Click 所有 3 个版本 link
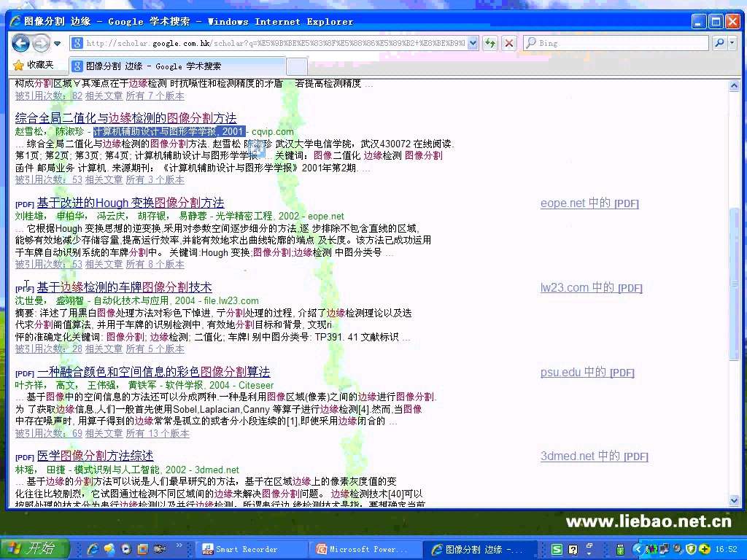The height and width of the screenshot is (560, 747). (155, 179)
